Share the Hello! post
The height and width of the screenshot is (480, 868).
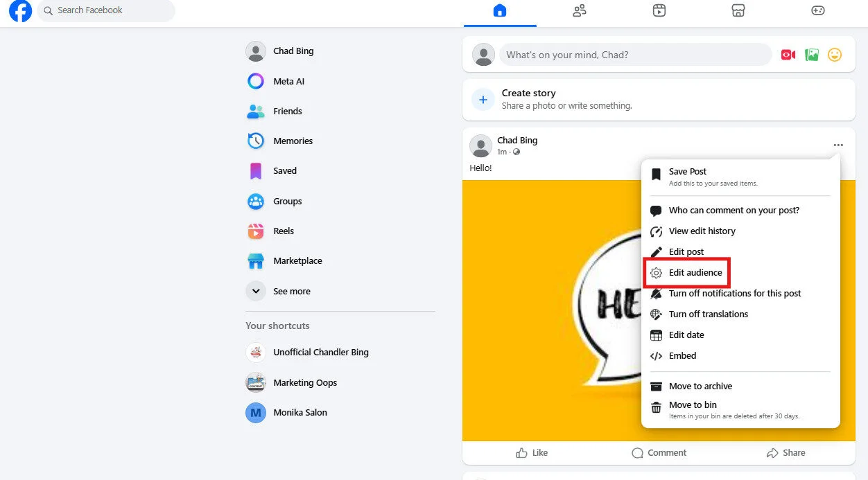(785, 453)
